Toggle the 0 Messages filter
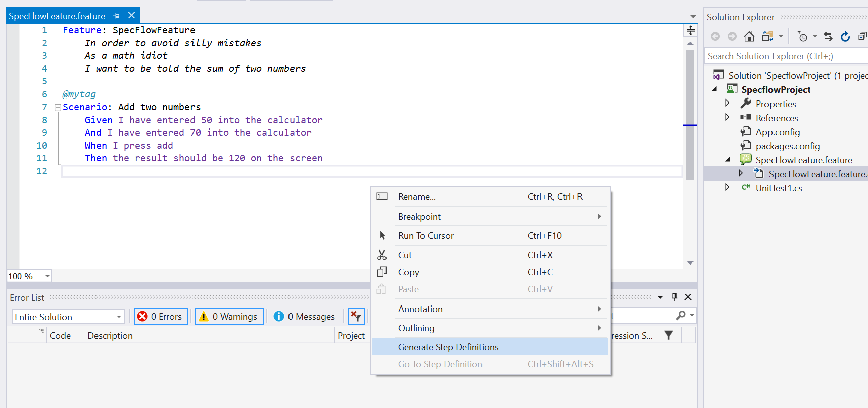Viewport: 868px width, 408px height. click(x=304, y=316)
